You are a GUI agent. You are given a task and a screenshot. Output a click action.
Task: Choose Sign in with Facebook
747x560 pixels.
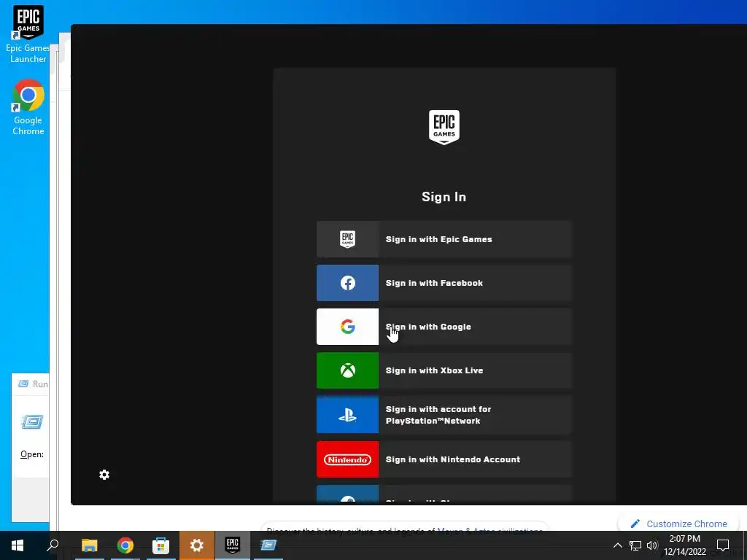pos(444,283)
